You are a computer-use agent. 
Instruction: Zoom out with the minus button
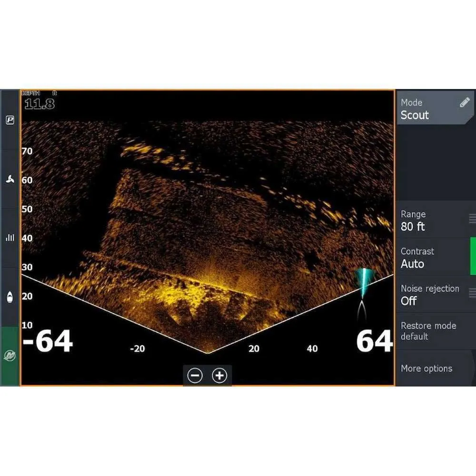click(x=195, y=376)
